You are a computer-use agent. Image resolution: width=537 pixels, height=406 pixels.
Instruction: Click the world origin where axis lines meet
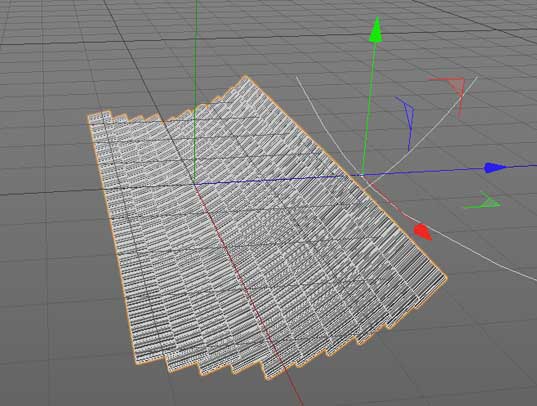tap(195, 184)
